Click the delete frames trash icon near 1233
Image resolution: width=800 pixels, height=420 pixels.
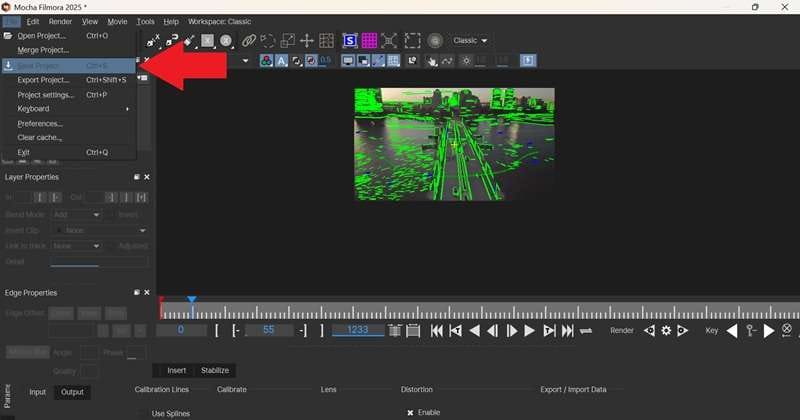tap(395, 331)
